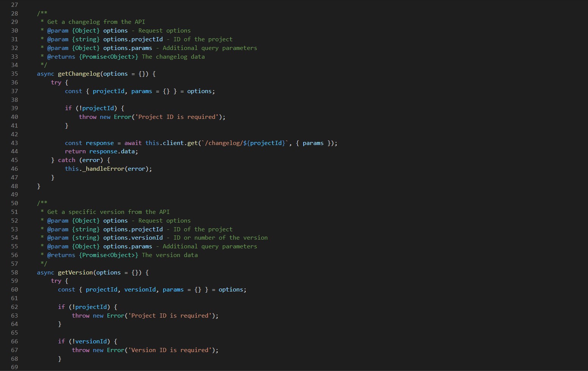Click 'Get a specific version from the API' comment
Viewport: 588px width, 371px height.
(x=108, y=212)
